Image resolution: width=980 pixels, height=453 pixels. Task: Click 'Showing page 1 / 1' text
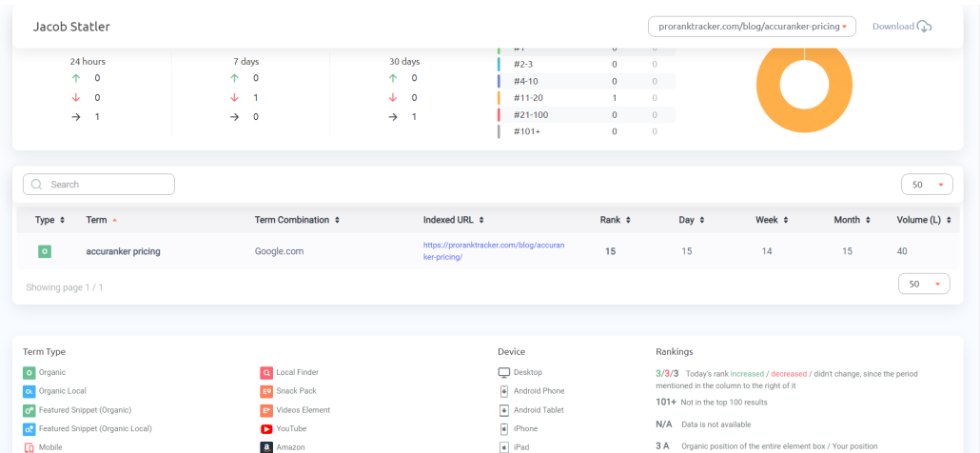click(65, 288)
